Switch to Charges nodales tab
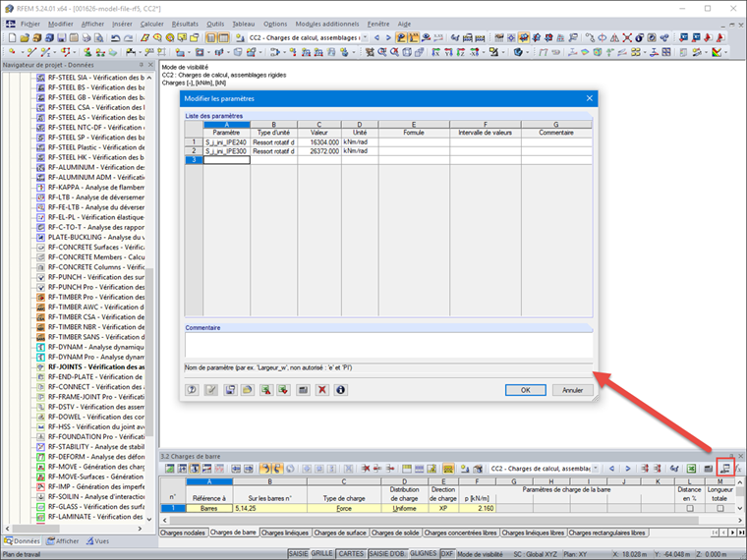747x560 pixels. click(183, 532)
